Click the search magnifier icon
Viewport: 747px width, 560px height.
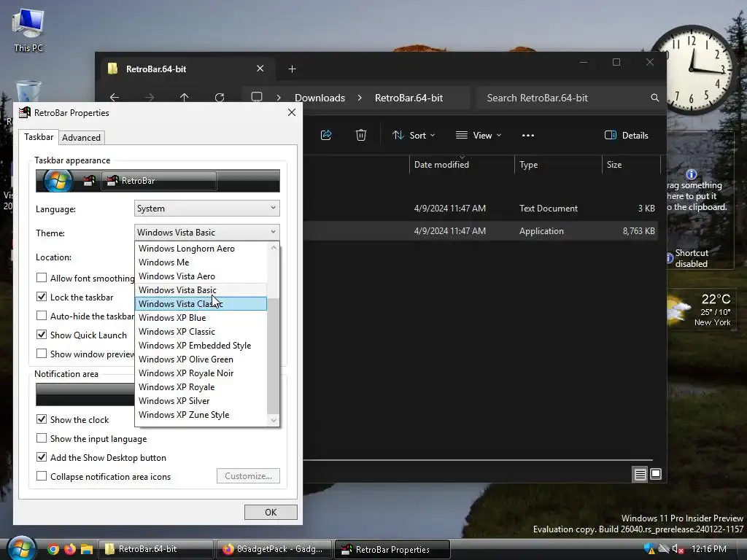coord(655,98)
